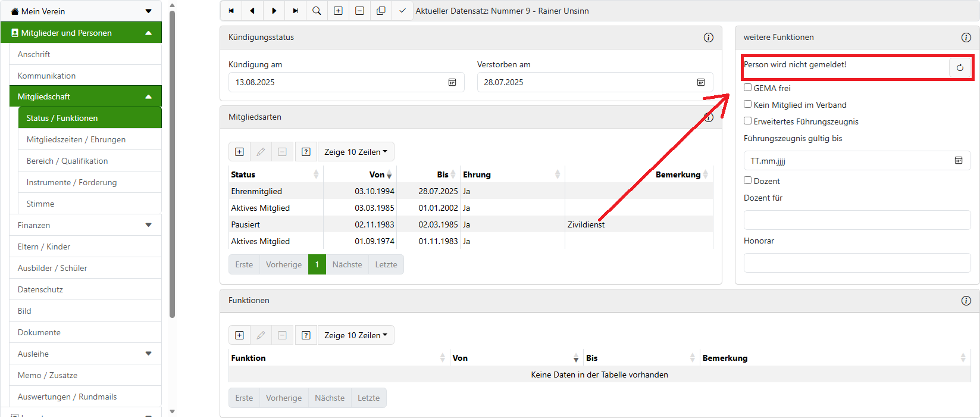
Task: Click Letzte button in Funktionen pagination
Action: point(368,398)
